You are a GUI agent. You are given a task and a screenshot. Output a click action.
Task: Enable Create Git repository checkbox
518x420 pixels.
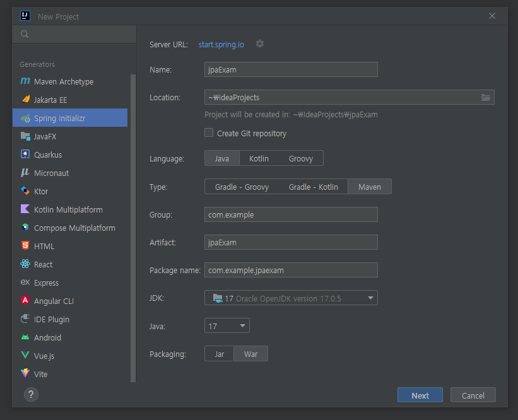pyautogui.click(x=209, y=132)
